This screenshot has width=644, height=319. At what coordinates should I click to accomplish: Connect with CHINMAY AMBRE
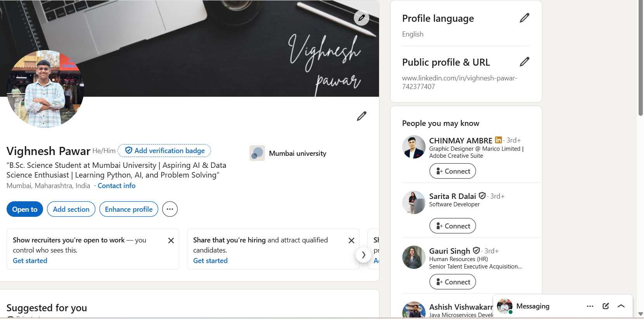click(x=453, y=171)
